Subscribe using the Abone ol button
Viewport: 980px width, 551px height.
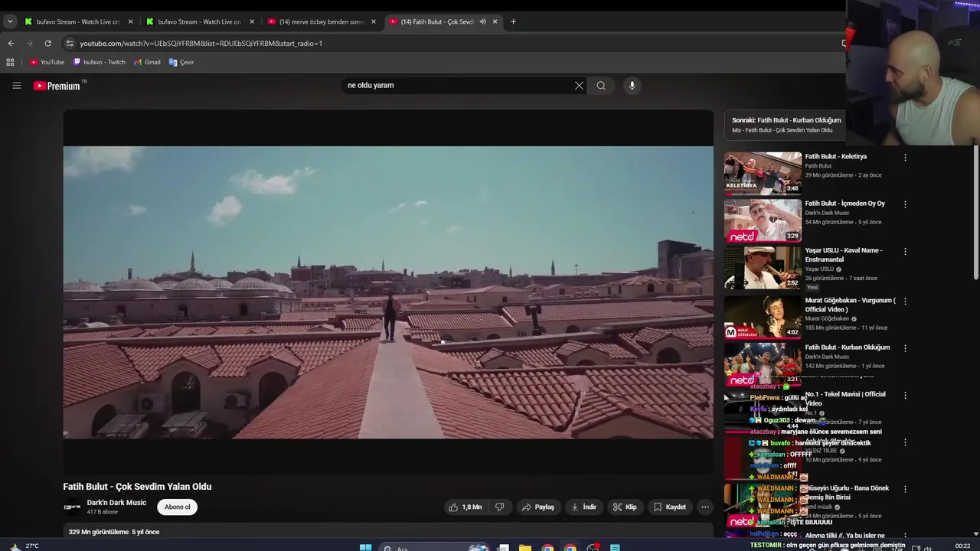click(178, 507)
